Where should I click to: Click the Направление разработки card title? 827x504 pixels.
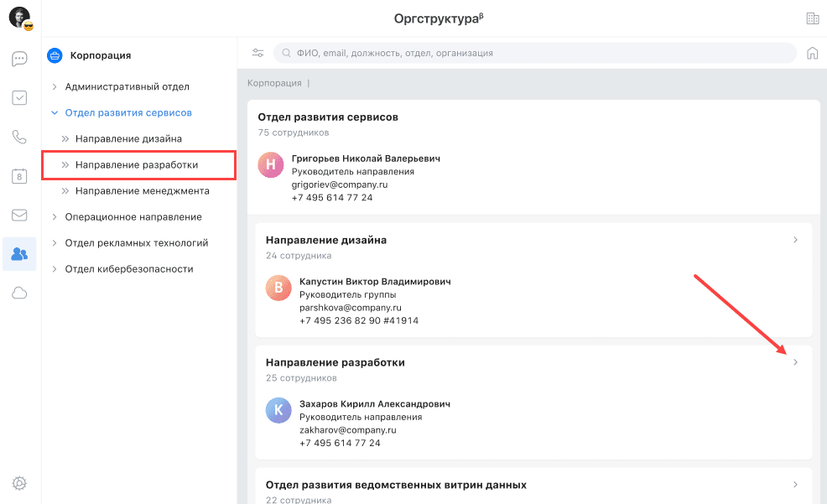[335, 362]
